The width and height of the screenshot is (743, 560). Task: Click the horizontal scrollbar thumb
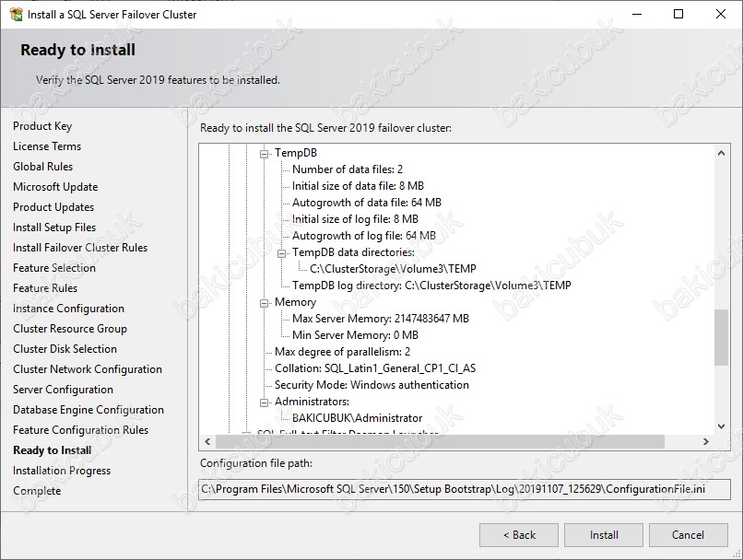pyautogui.click(x=440, y=441)
